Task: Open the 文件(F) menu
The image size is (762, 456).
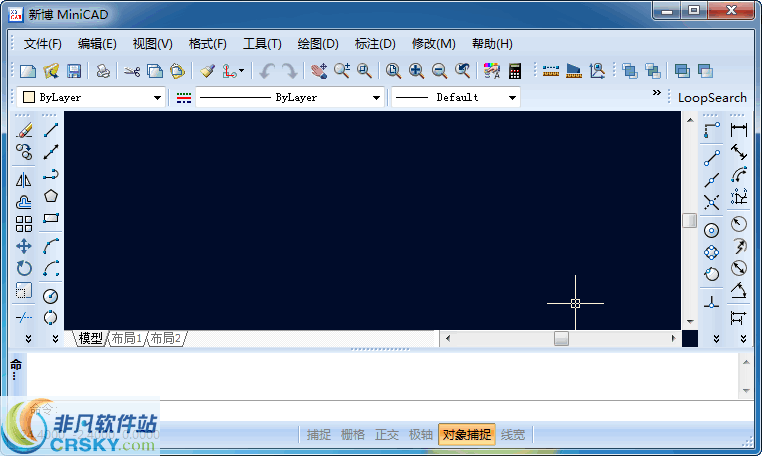Action: click(x=43, y=44)
